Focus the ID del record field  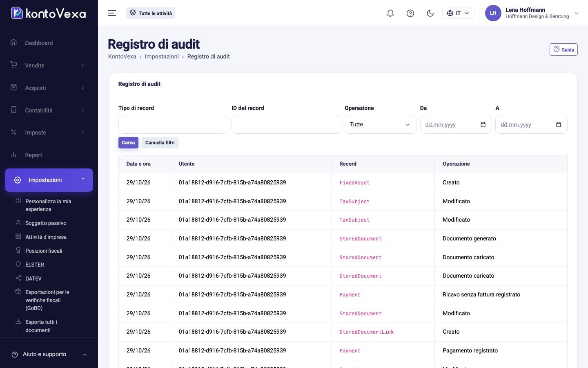click(x=286, y=125)
